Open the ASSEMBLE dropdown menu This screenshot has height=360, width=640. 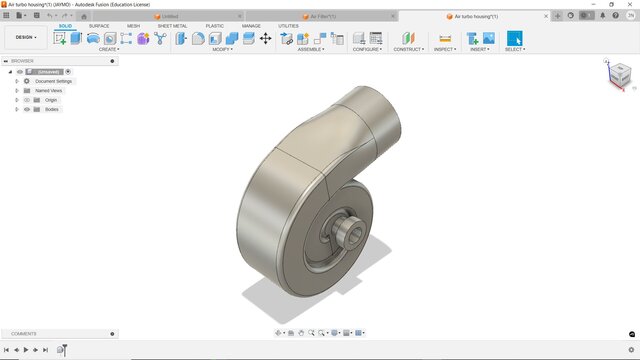point(311,49)
